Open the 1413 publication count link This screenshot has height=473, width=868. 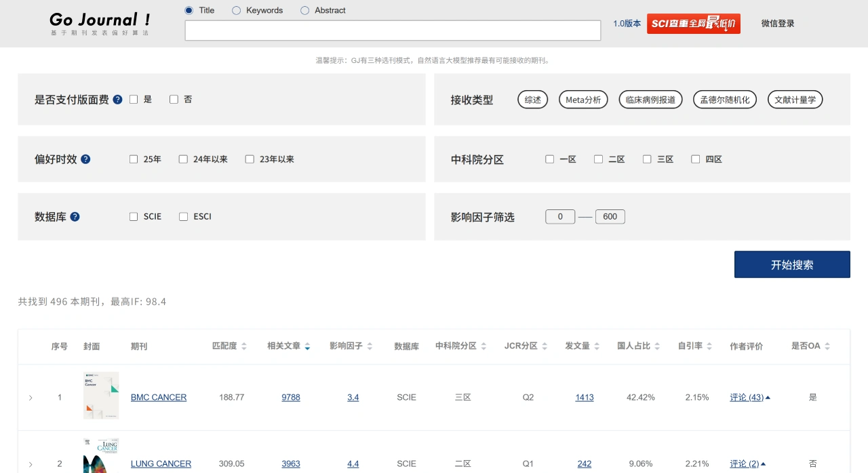(585, 398)
